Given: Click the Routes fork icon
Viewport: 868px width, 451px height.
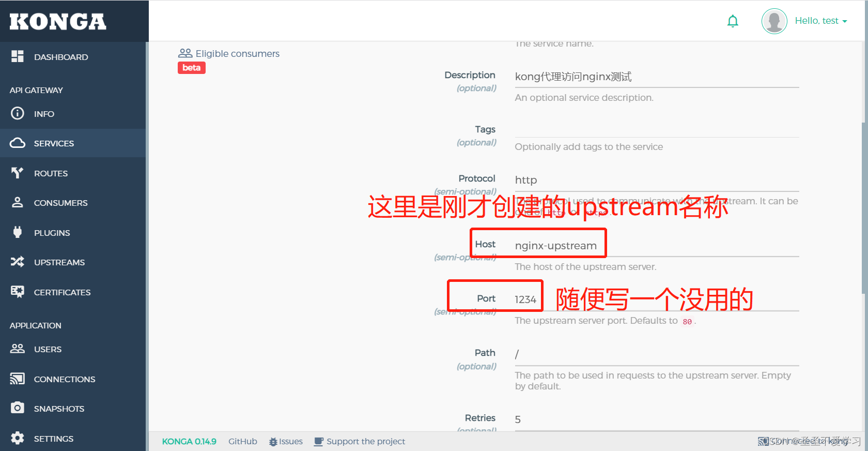Looking at the screenshot, I should [x=18, y=173].
